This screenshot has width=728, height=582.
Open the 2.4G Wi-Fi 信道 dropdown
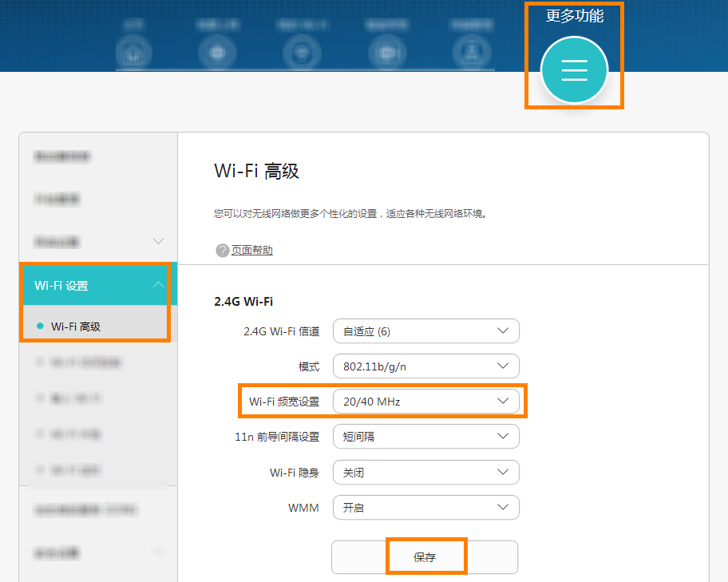point(425,331)
